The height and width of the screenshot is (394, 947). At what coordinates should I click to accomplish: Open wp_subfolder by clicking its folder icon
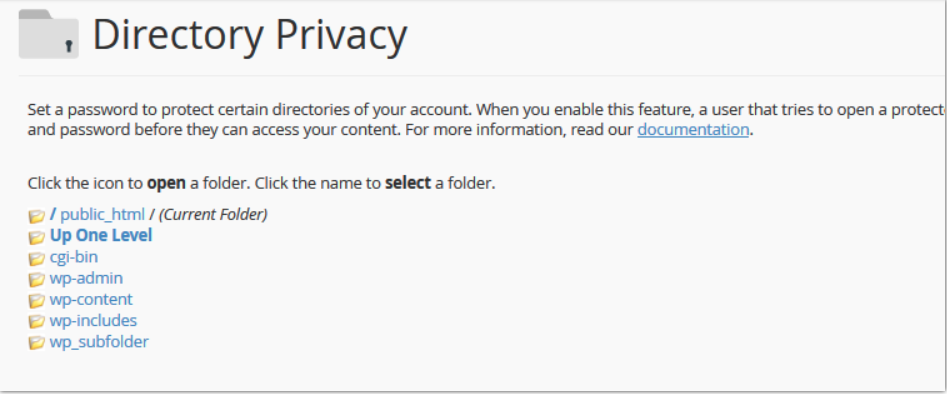tap(37, 343)
